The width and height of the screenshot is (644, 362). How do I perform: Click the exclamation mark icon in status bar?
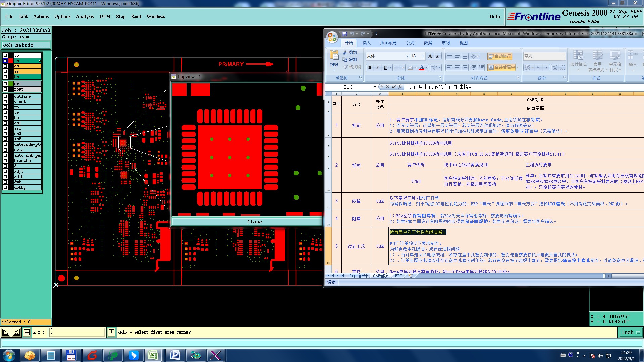(x=111, y=332)
